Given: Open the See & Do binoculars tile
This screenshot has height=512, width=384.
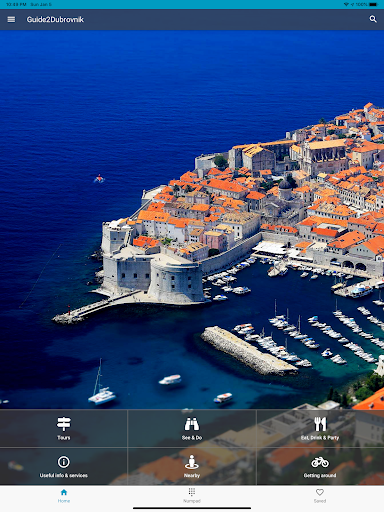Looking at the screenshot, I should click(x=192, y=428).
